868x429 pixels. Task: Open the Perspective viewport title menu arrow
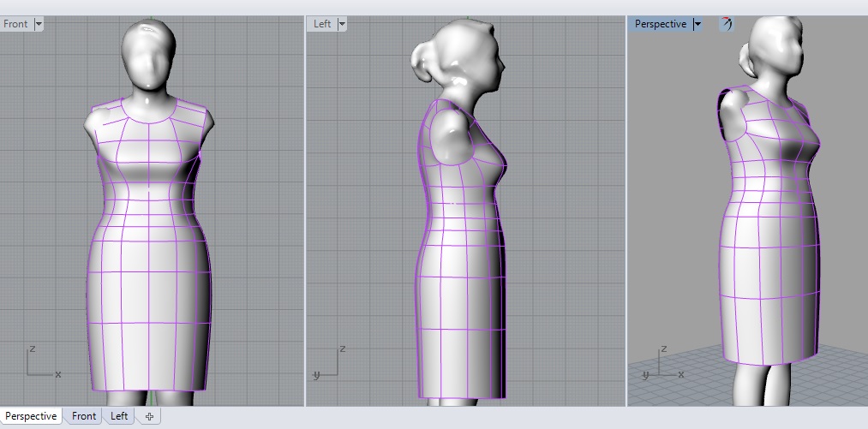tap(697, 24)
